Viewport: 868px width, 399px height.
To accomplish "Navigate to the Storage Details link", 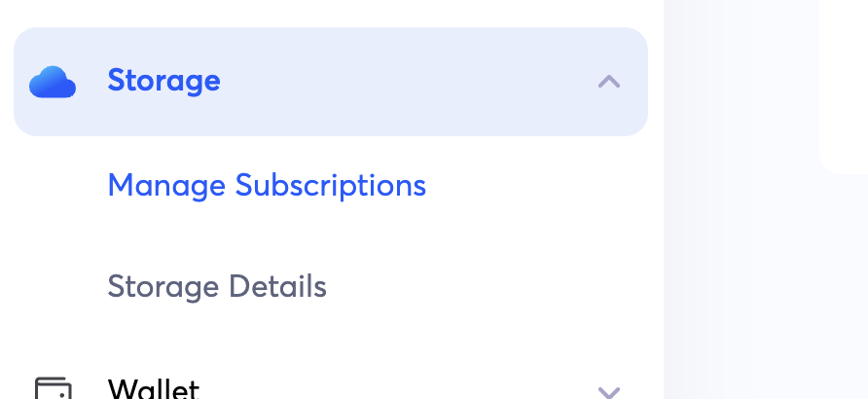I will pyautogui.click(x=217, y=287).
